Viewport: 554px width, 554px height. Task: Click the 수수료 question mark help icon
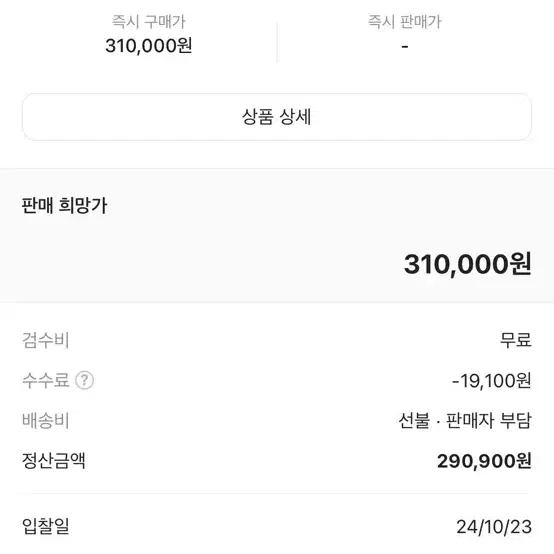pyautogui.click(x=84, y=381)
